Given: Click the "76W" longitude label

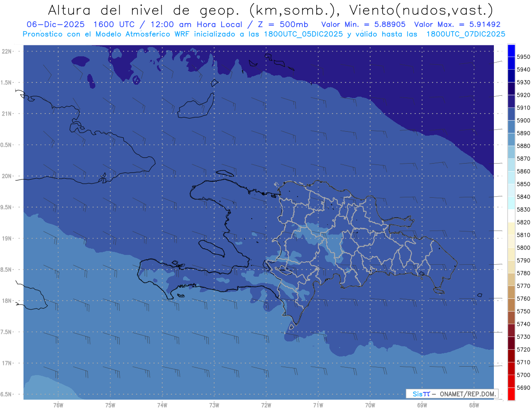Looking at the screenshot, I should [58, 405].
